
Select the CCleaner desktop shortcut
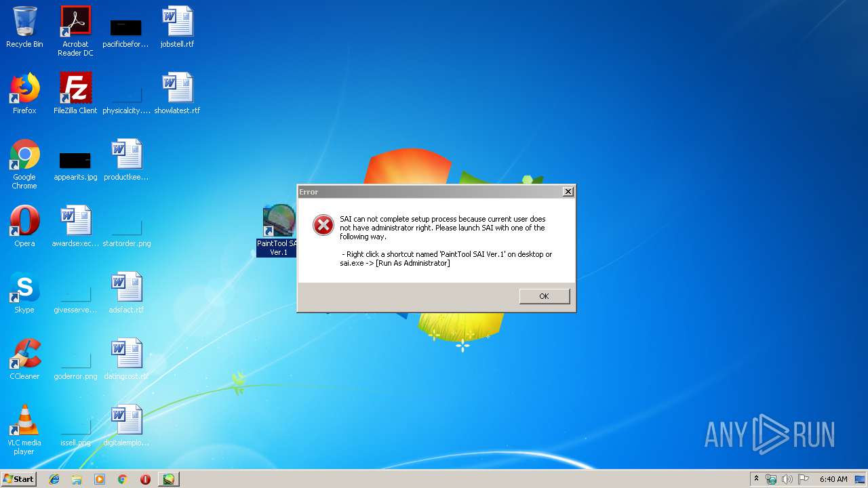(24, 359)
